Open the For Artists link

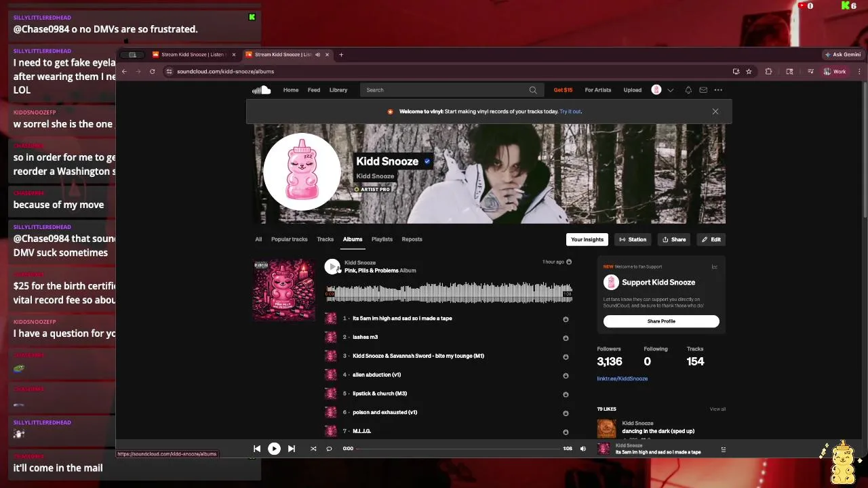(598, 89)
